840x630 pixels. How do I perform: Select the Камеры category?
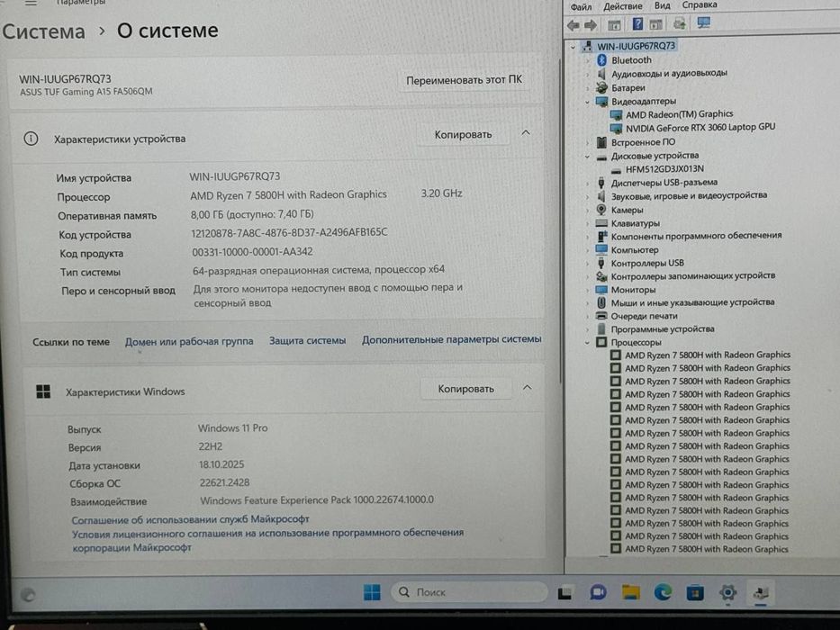(627, 210)
